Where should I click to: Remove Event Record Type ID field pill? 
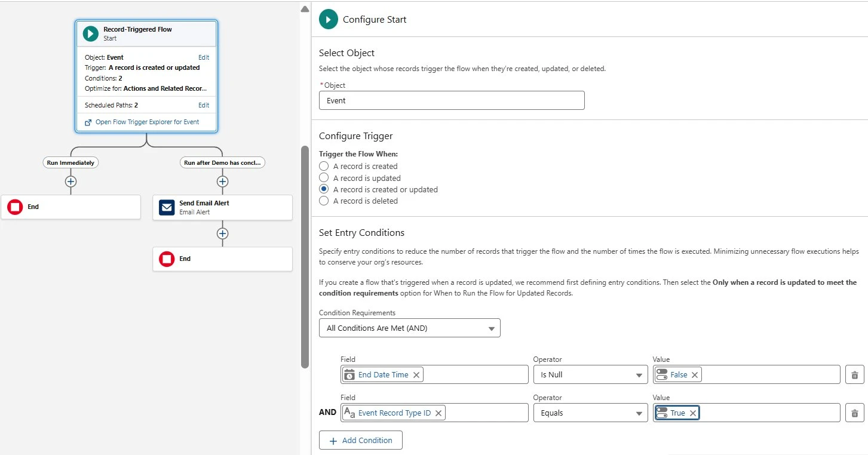click(x=438, y=413)
